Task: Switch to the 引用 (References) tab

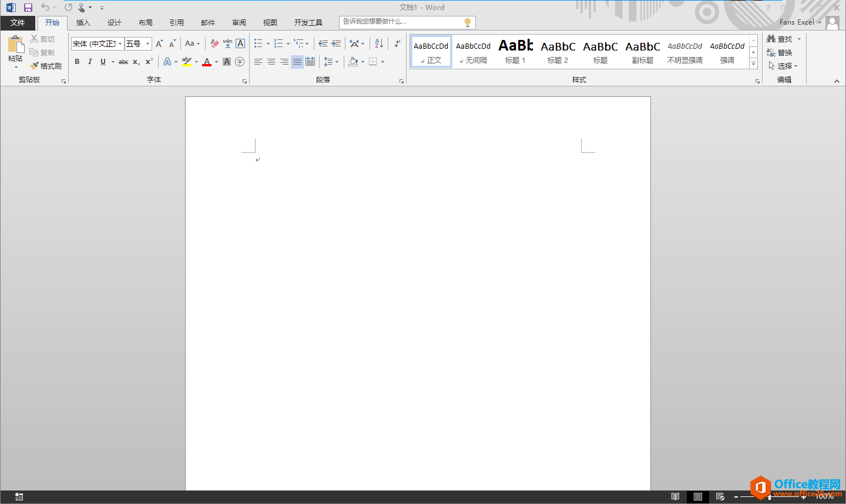Action: coord(177,22)
